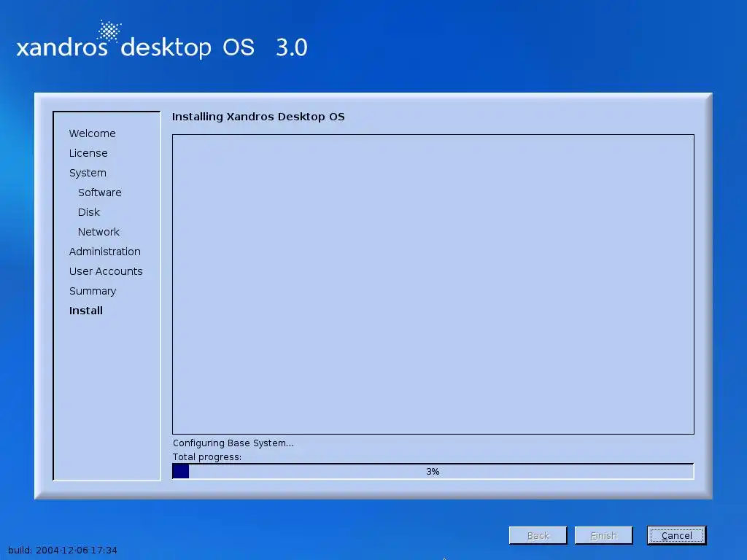747x560 pixels.
Task: Select the License step in sidebar
Action: tap(88, 153)
